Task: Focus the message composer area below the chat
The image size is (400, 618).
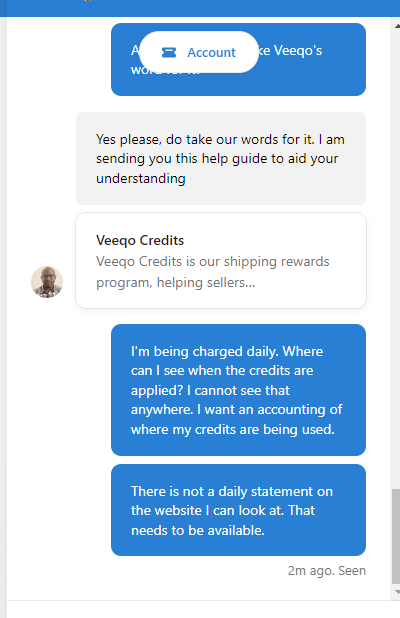Action: tap(200, 610)
